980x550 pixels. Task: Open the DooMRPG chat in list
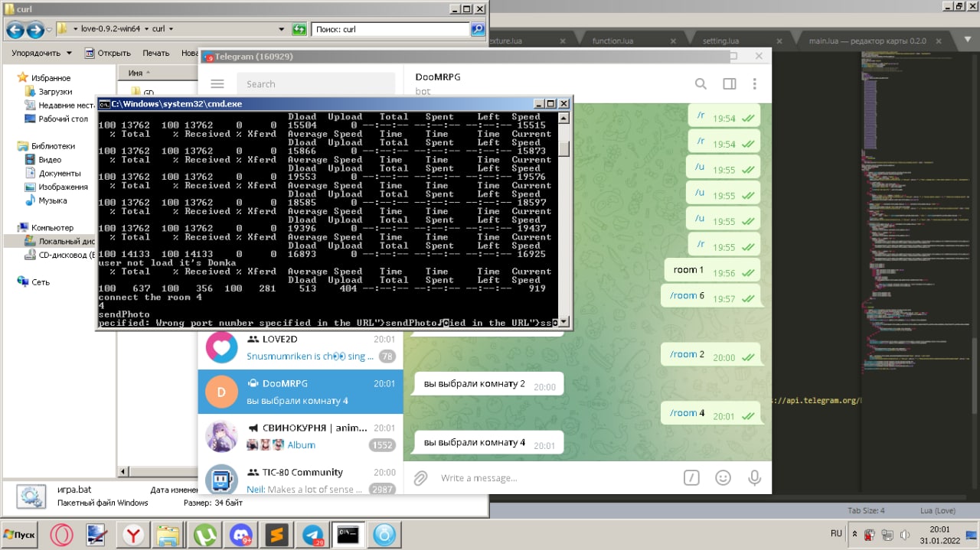click(x=300, y=392)
